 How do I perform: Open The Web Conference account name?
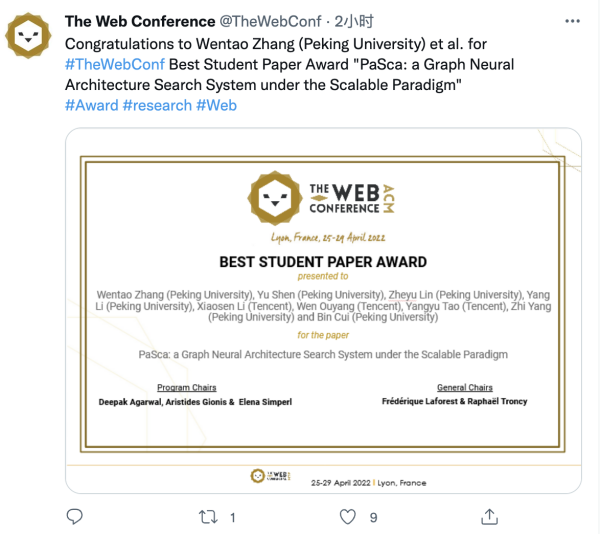pos(140,21)
